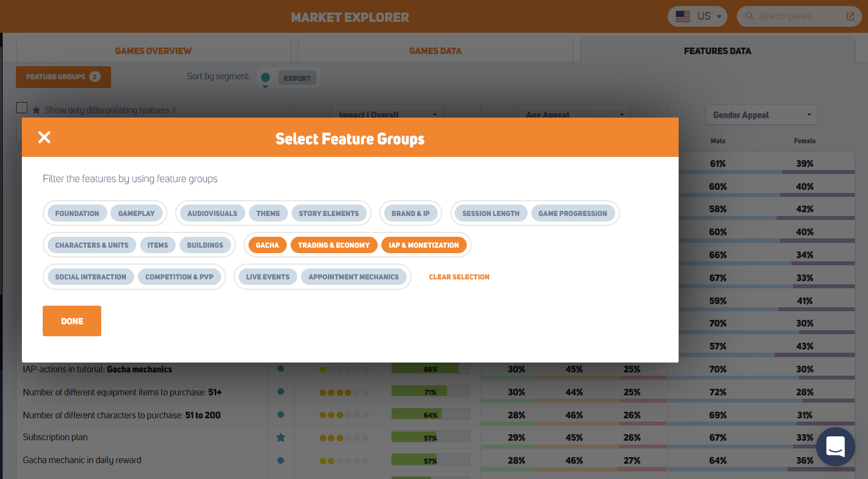Toggle the Competition & PvP feature group
This screenshot has width=868, height=479.
pyautogui.click(x=179, y=277)
